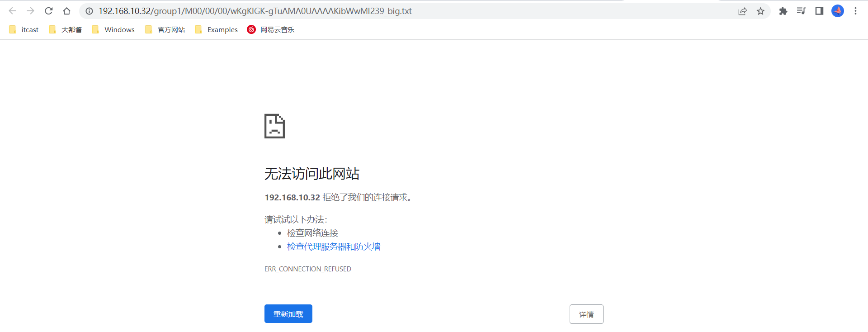The image size is (868, 332).
Task: Open the 大都督 bookmark folder
Action: pyautogui.click(x=66, y=29)
